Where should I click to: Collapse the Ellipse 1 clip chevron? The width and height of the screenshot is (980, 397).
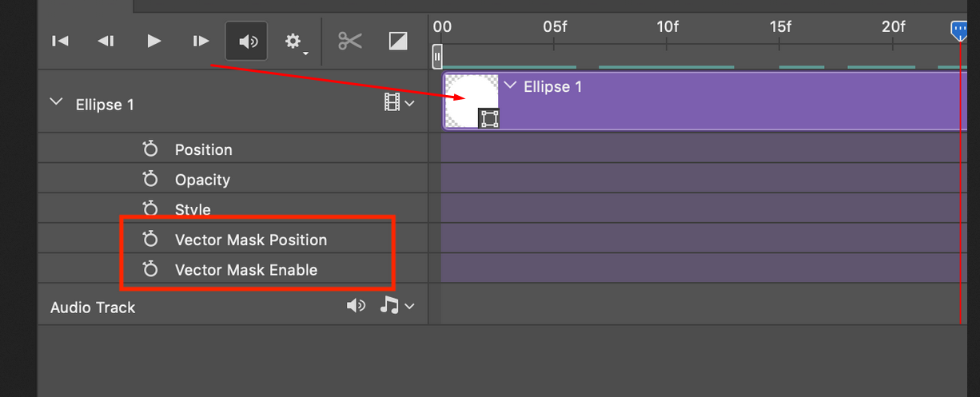click(x=510, y=86)
